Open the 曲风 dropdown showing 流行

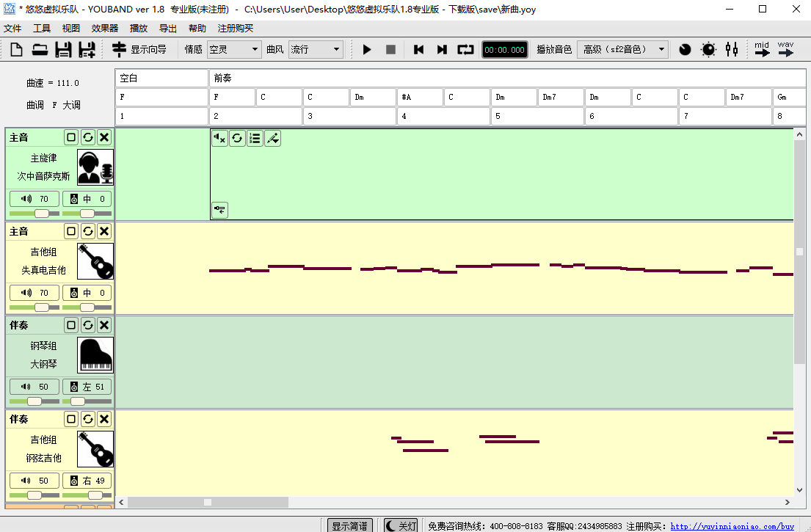pyautogui.click(x=316, y=50)
